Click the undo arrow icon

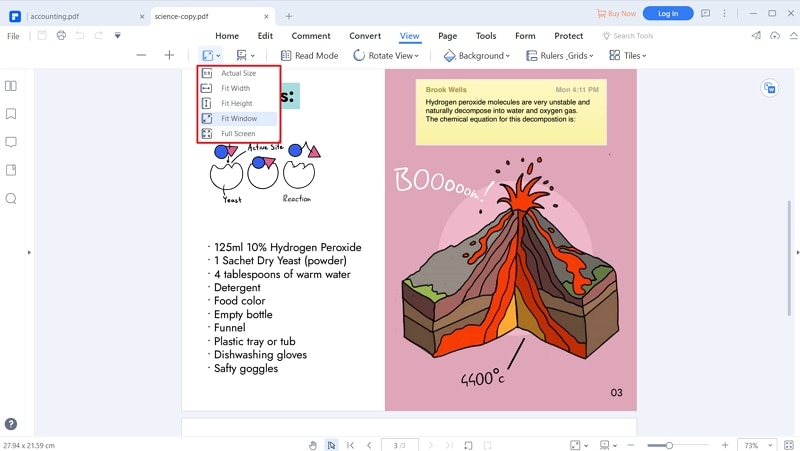tap(80, 35)
